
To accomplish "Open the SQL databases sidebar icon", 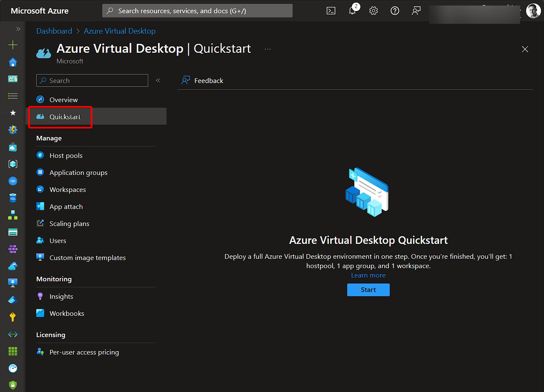I will pyautogui.click(x=13, y=198).
